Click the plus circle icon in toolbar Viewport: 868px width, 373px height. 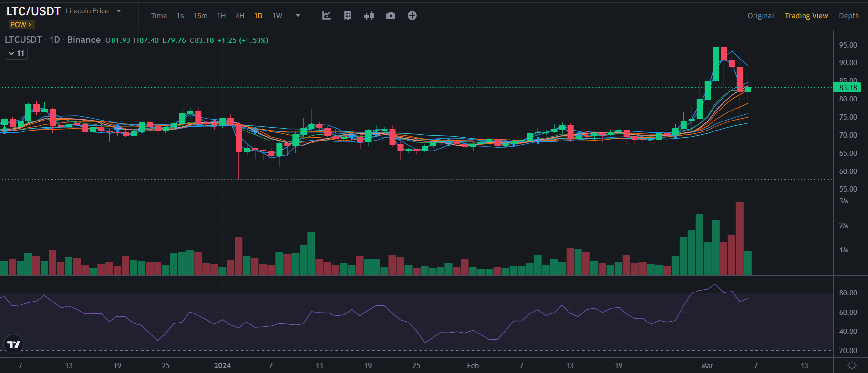pyautogui.click(x=412, y=16)
